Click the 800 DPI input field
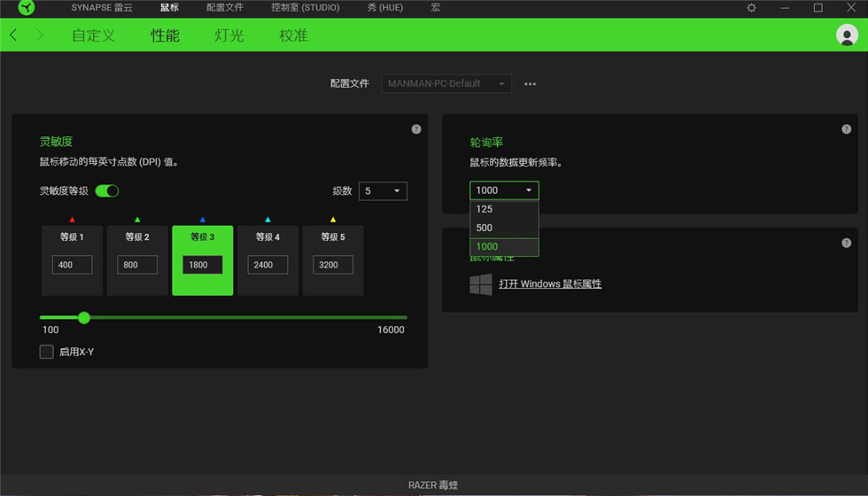This screenshot has height=496, width=868. (x=137, y=265)
